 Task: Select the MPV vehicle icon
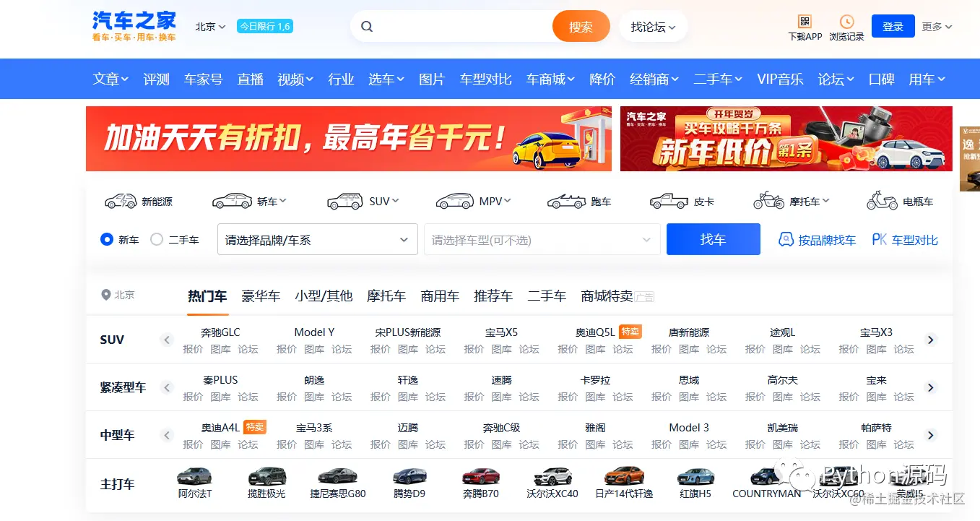pyautogui.click(x=455, y=201)
